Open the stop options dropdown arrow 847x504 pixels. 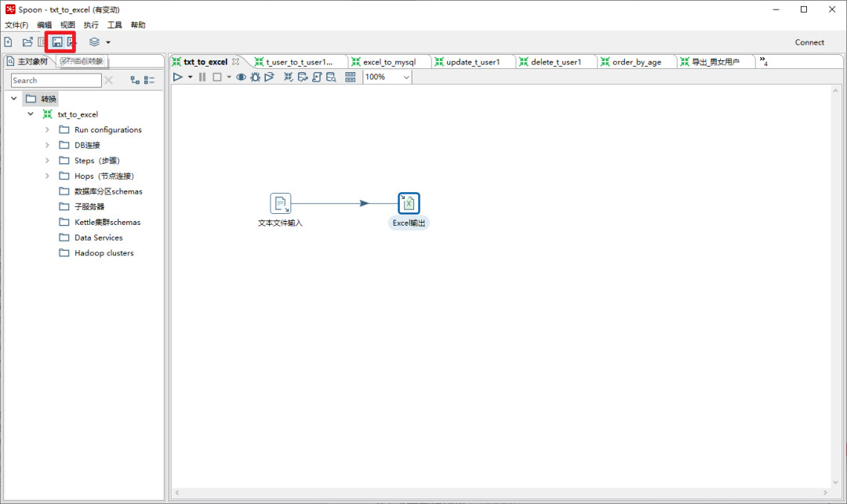coord(229,77)
